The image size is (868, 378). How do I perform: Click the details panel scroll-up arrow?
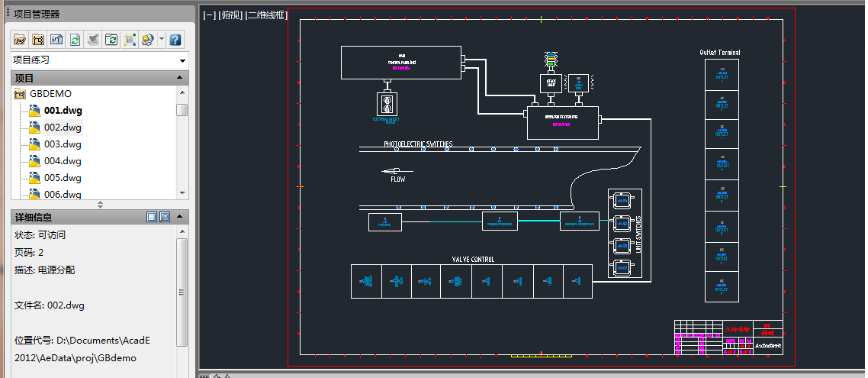[182, 231]
